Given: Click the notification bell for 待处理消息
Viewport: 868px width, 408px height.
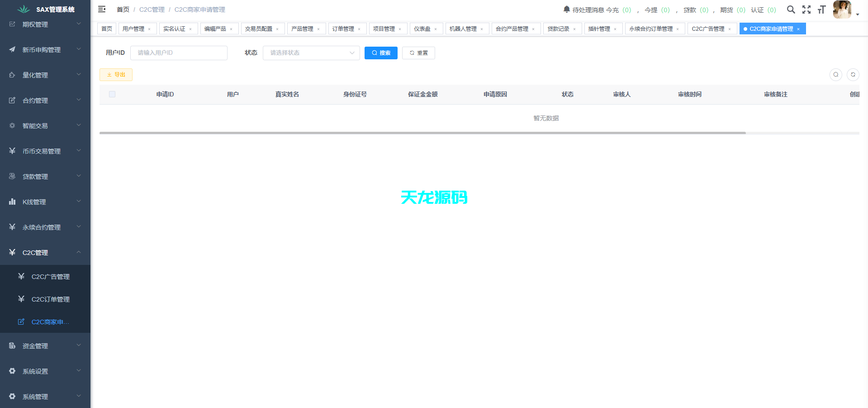Looking at the screenshot, I should click(566, 8).
